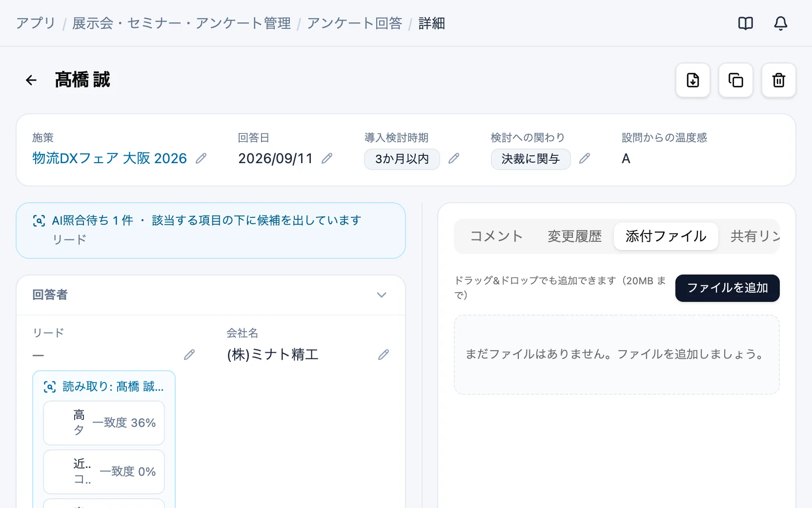Edit the リード field pencil icon
812x508 pixels.
[189, 355]
